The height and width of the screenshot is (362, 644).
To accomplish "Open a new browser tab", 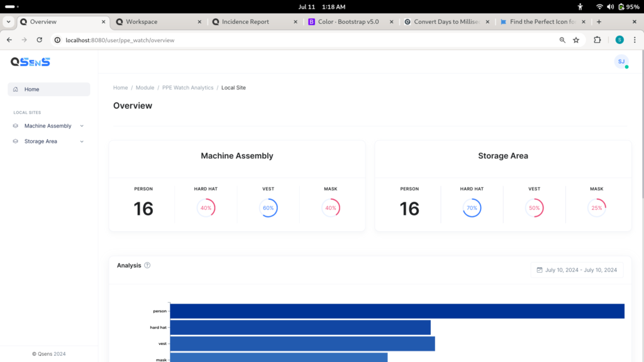I will [599, 22].
